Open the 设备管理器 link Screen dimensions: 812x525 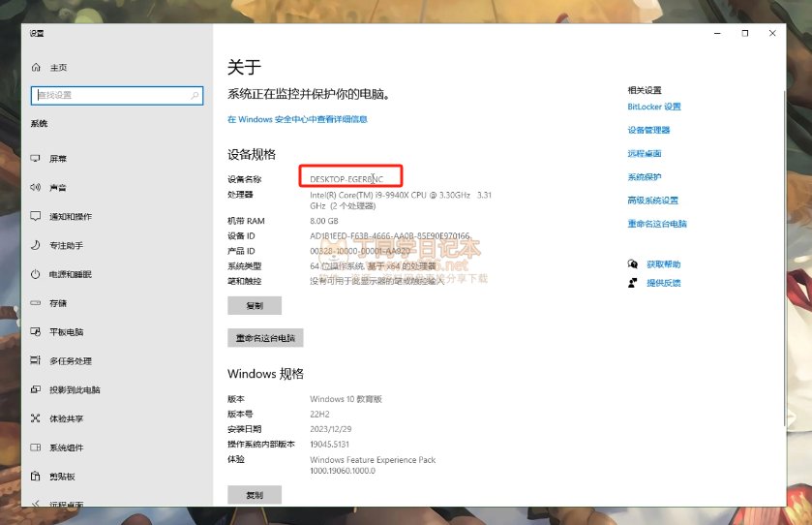648,130
